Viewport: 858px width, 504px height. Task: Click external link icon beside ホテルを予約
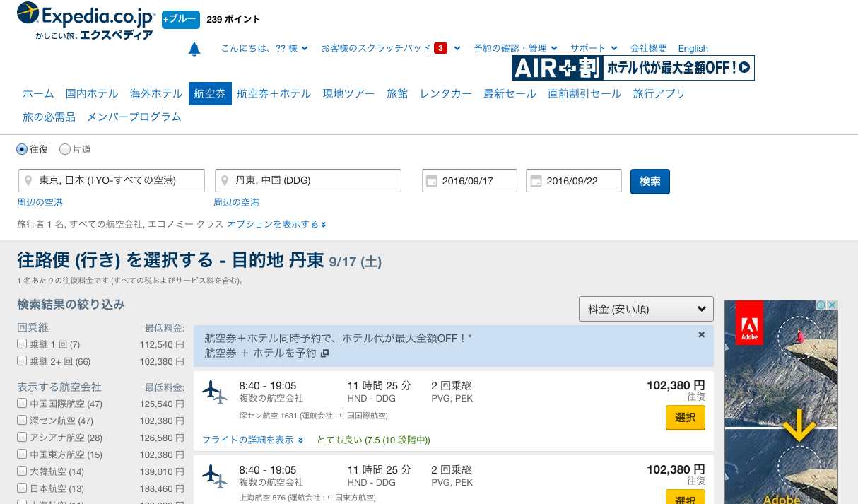click(x=324, y=353)
